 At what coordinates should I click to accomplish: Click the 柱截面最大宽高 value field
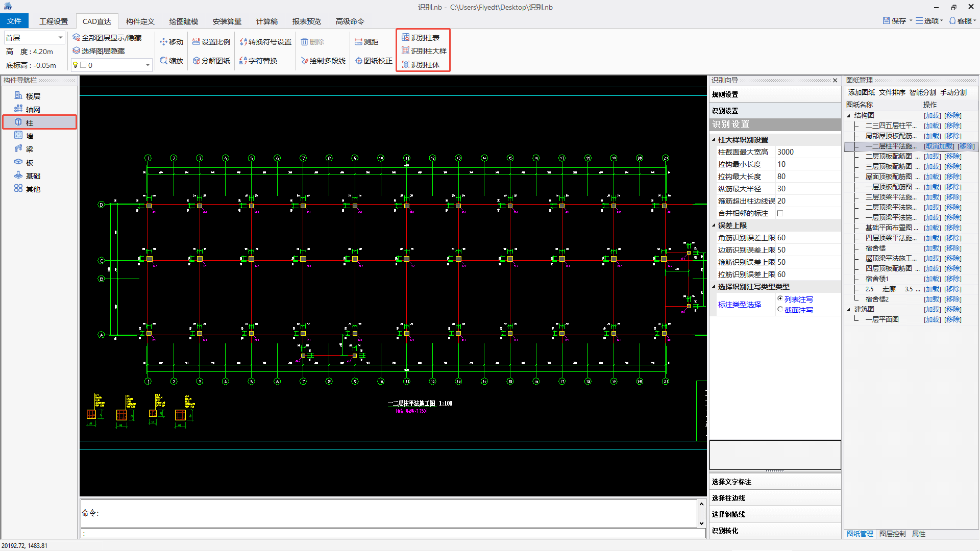[x=808, y=152]
